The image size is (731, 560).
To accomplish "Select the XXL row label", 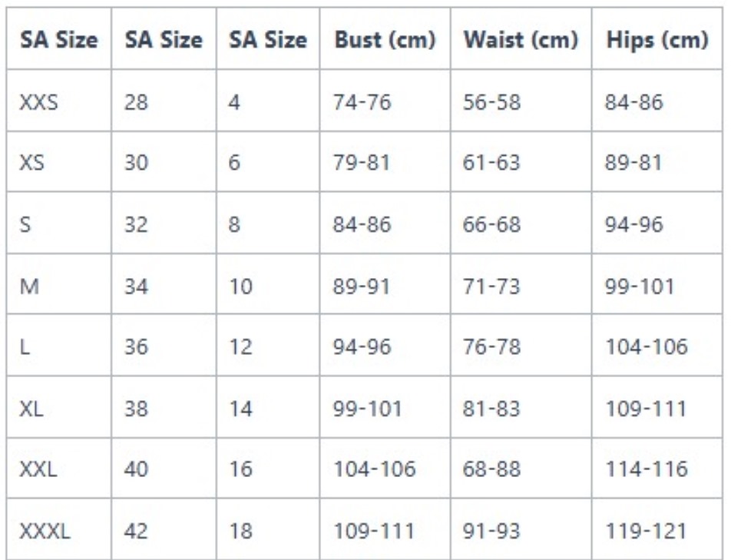I will tap(38, 469).
